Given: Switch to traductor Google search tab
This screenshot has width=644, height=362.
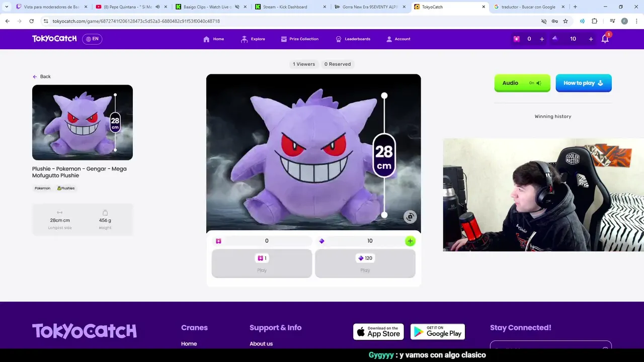Looking at the screenshot, I should coord(528,7).
